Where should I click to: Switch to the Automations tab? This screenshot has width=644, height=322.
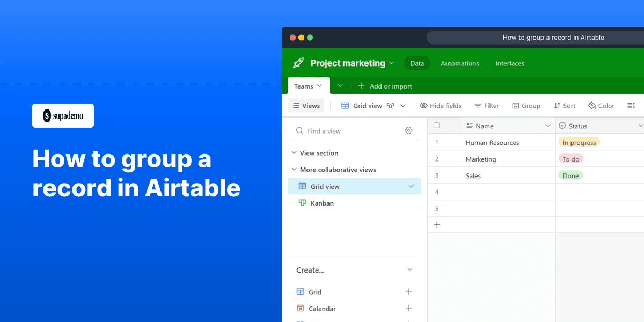click(459, 63)
